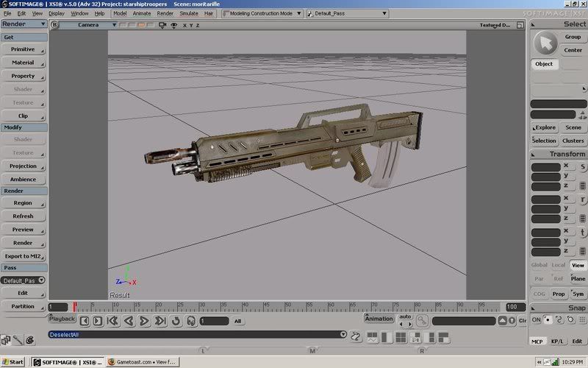Viewport: 588px width, 368px height.
Task: Open Default_Pas dropdown in Pass panel
Action: (24, 280)
